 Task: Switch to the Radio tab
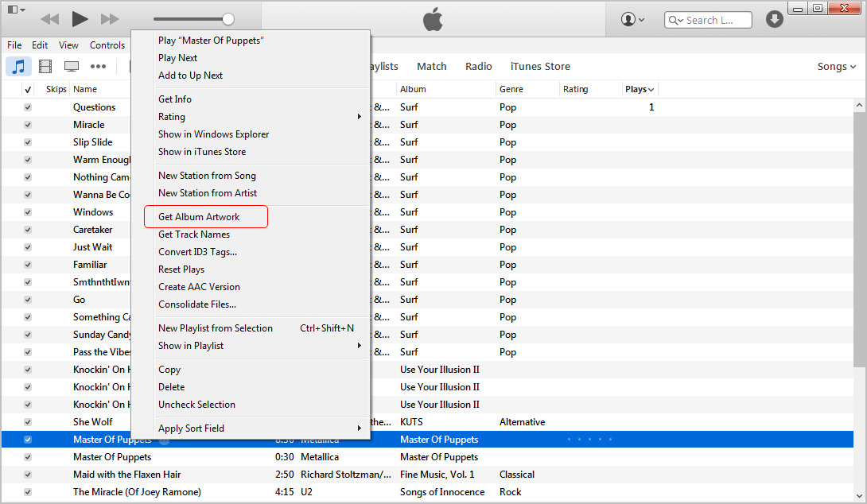point(478,66)
